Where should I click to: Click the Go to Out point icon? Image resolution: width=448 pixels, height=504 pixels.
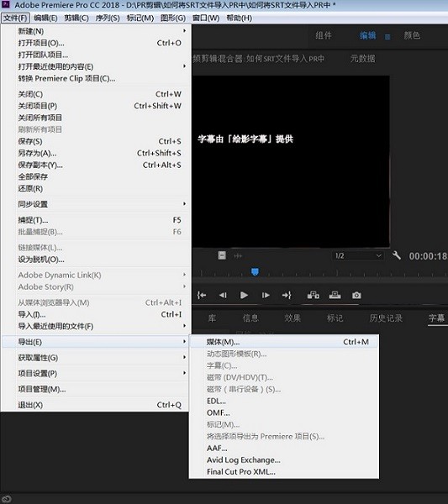pyautogui.click(x=287, y=295)
